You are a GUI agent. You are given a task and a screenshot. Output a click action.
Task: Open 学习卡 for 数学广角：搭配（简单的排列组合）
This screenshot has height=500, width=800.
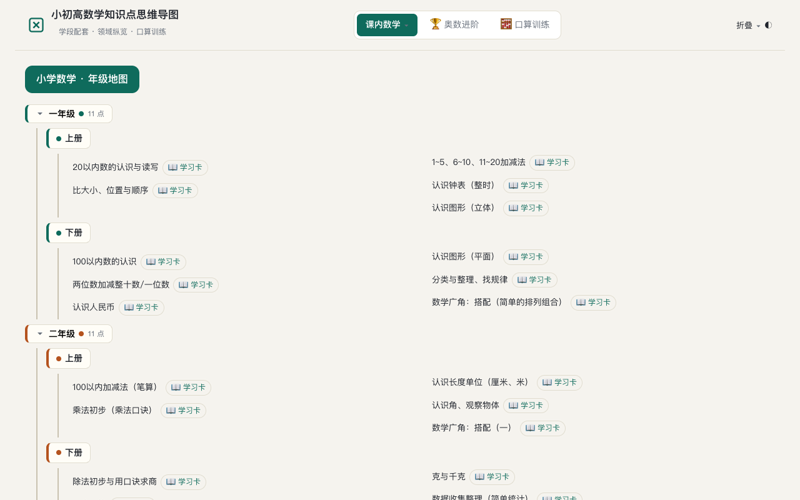tap(593, 302)
